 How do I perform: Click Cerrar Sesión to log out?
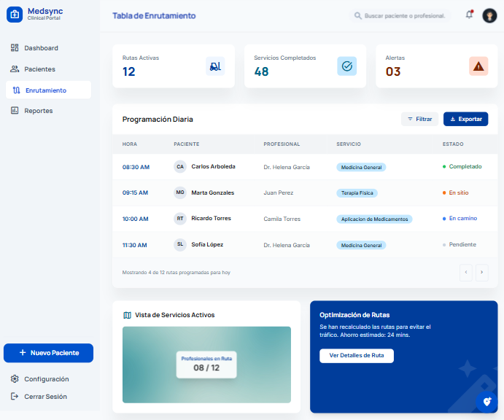coord(45,397)
